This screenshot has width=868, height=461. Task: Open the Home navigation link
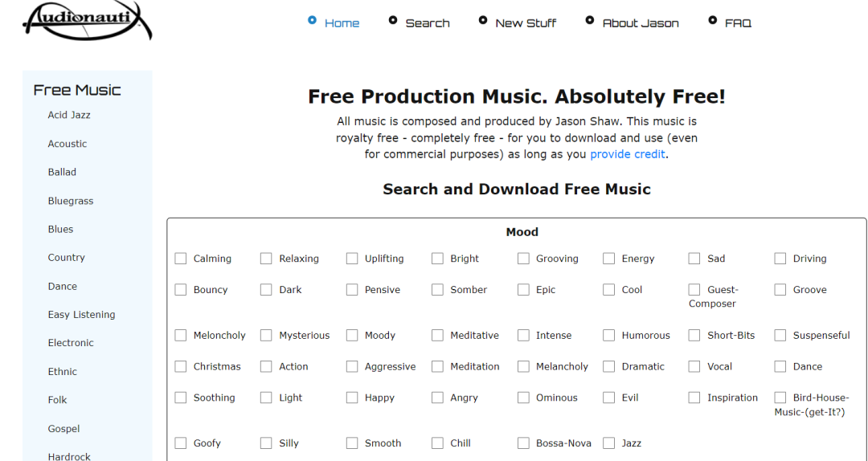pos(342,23)
